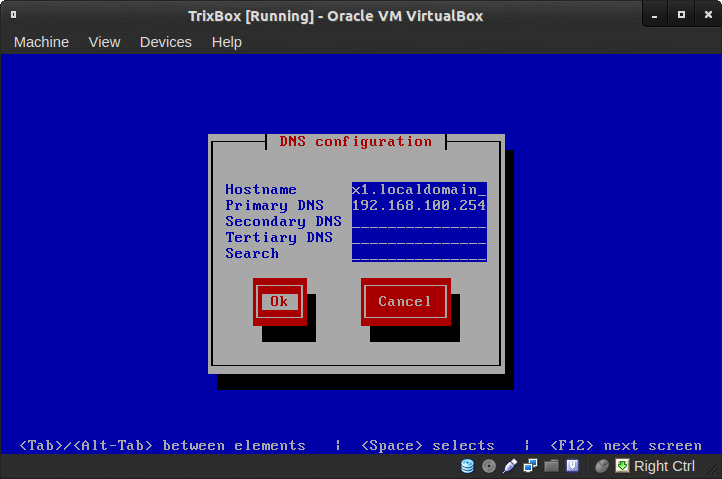This screenshot has height=479, width=722.
Task: Click the optical disc drive status icon
Action: click(x=489, y=466)
